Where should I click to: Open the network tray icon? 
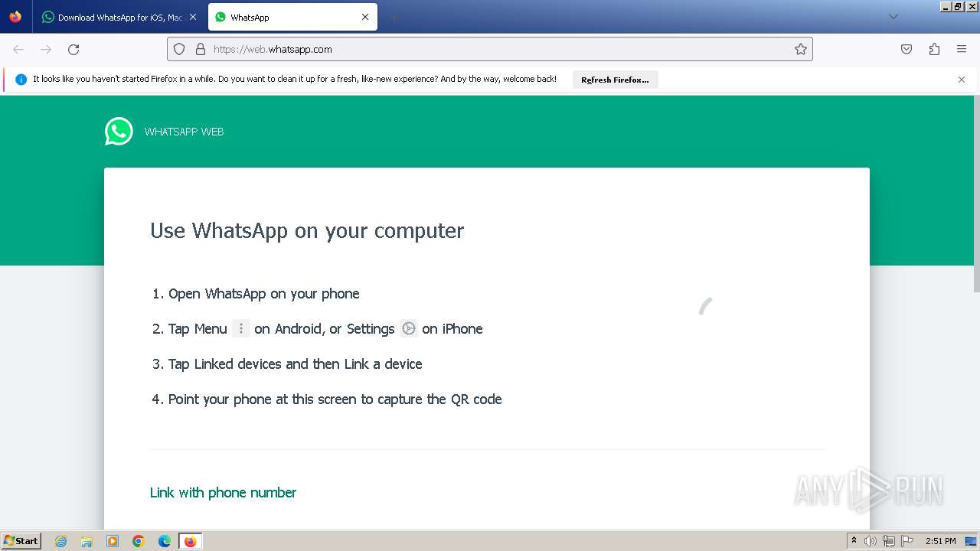click(889, 541)
